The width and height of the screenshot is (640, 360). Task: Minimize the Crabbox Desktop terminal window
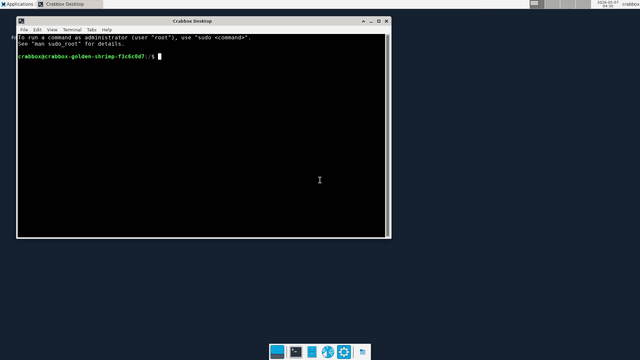(x=371, y=21)
